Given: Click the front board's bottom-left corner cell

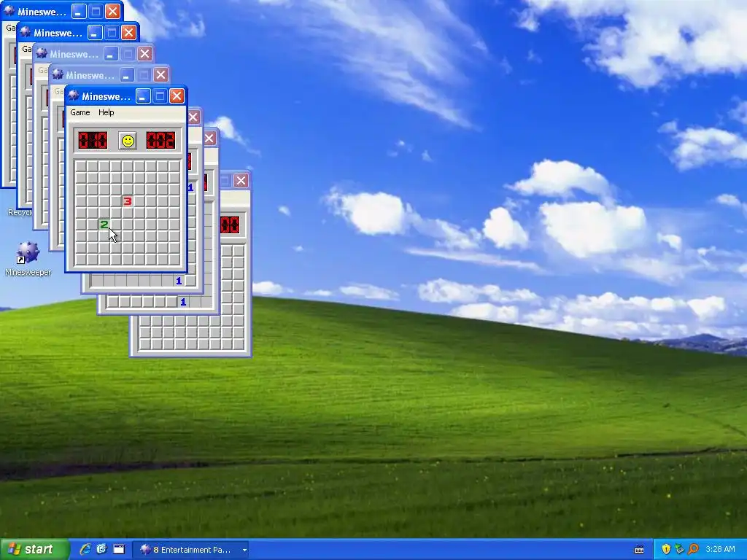Looking at the screenshot, I should pos(80,260).
